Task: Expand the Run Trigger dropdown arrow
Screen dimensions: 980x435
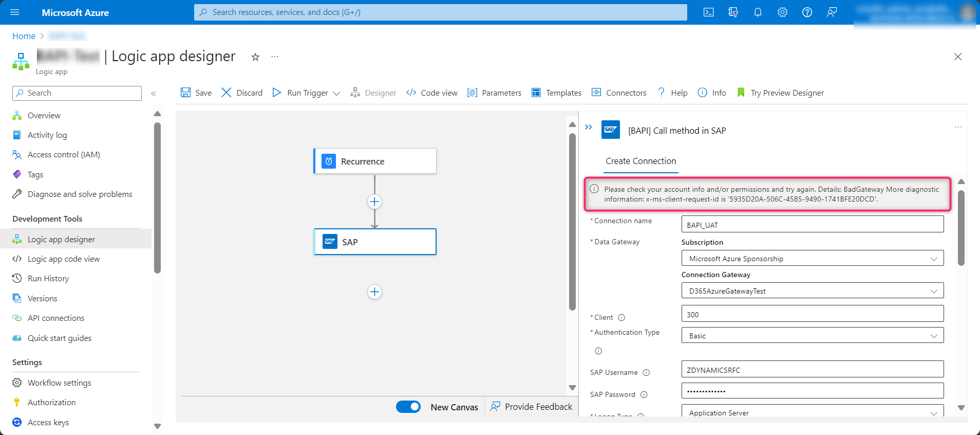Action: point(336,93)
